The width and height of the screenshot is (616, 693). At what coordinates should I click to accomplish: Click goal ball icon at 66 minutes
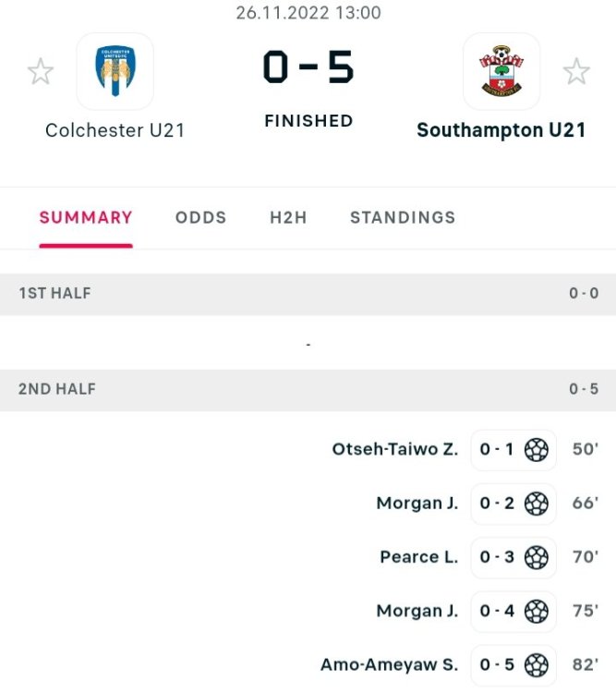pos(537,504)
